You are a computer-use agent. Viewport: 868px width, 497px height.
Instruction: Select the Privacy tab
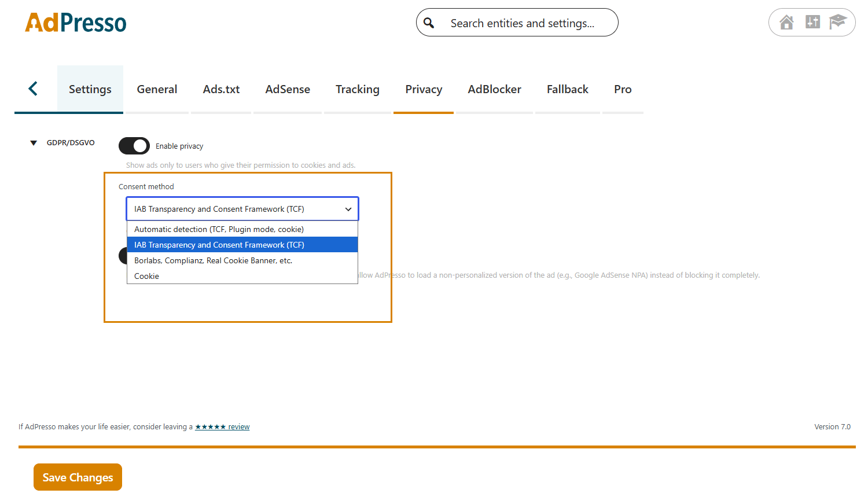tap(424, 89)
